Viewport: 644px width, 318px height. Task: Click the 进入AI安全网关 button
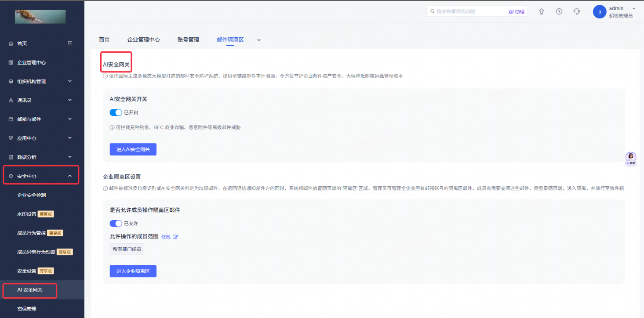coord(133,149)
